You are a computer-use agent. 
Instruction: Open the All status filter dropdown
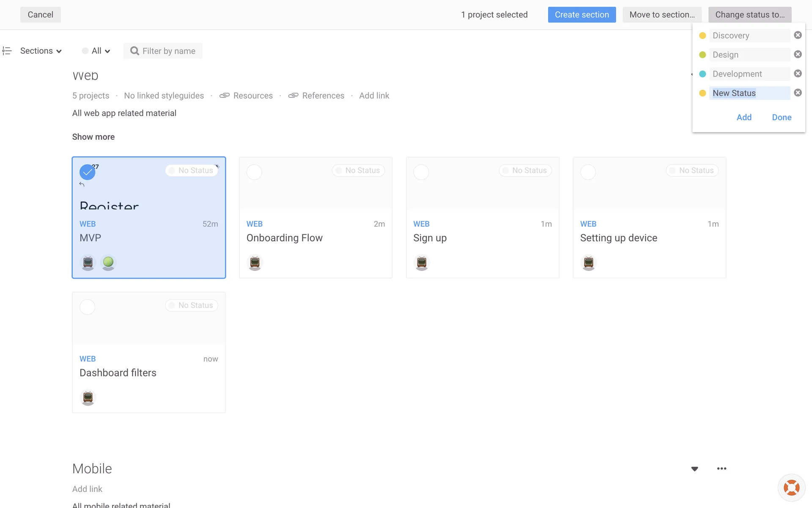96,51
